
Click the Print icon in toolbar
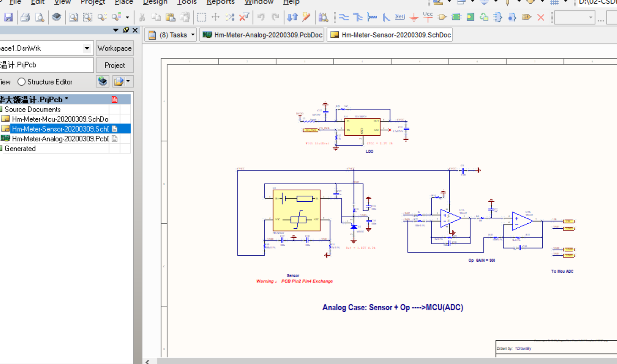pos(25,17)
